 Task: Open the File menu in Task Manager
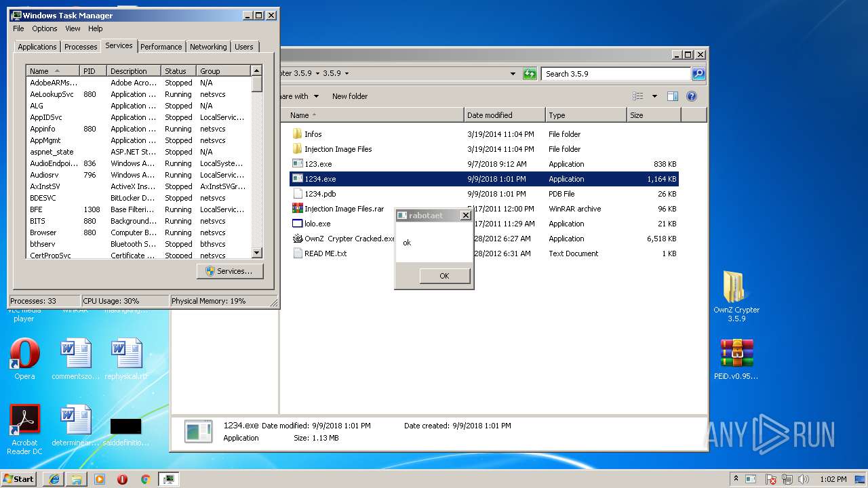(18, 28)
